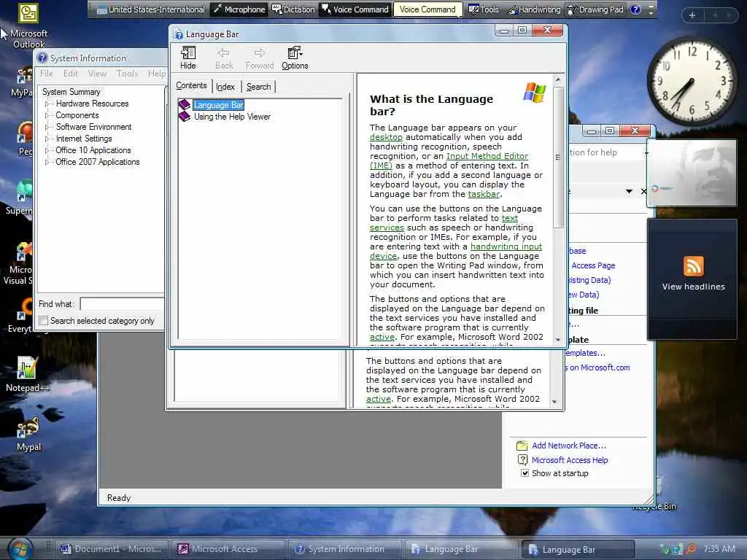Expand Office 2007 Applications tree node

click(x=47, y=162)
